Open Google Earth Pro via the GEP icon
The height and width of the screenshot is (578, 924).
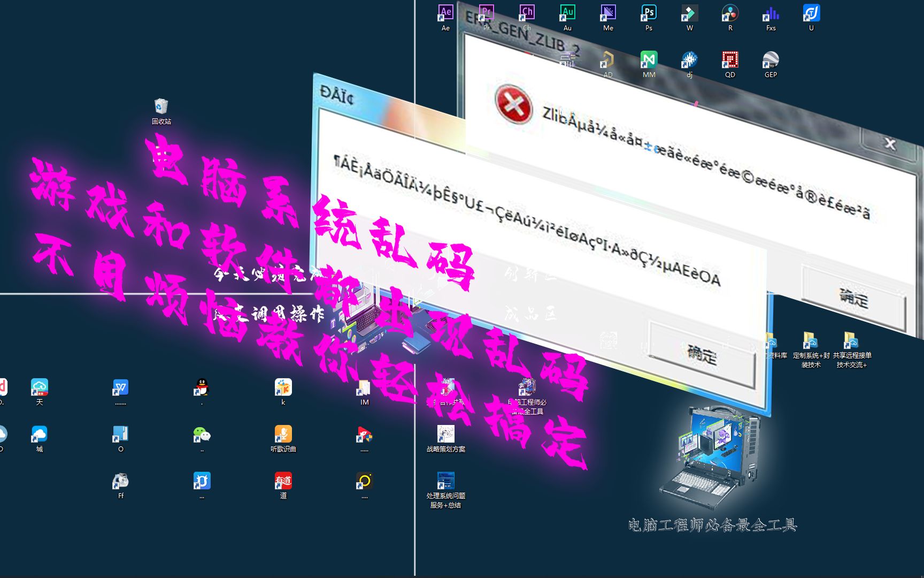pos(770,60)
